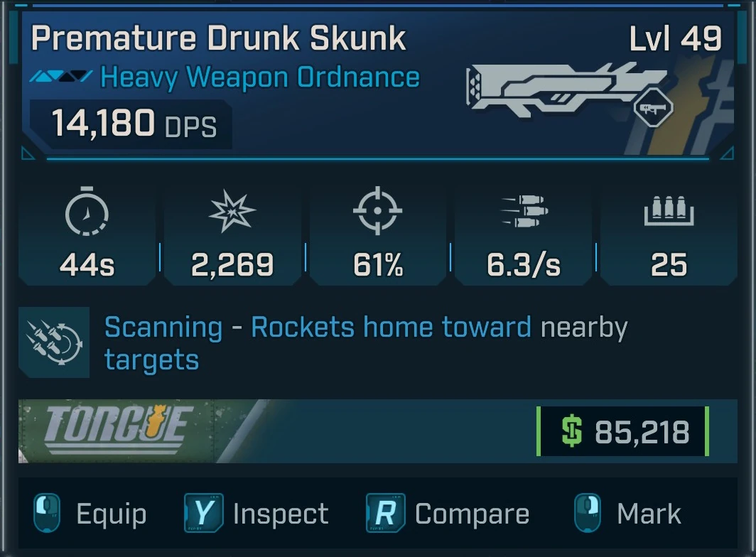Open Inspect with the Y prompt
756x557 pixels.
pos(256,513)
